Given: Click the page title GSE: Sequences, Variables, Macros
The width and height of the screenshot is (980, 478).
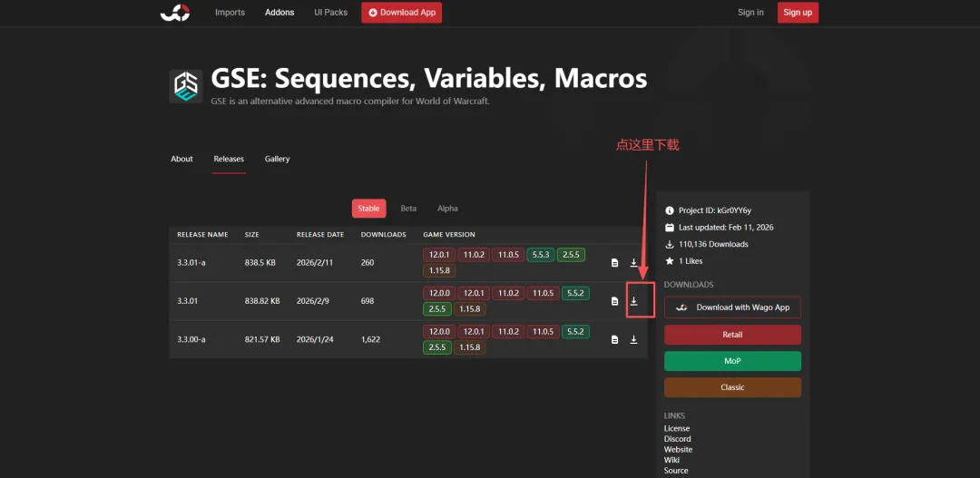Looking at the screenshot, I should point(428,79).
